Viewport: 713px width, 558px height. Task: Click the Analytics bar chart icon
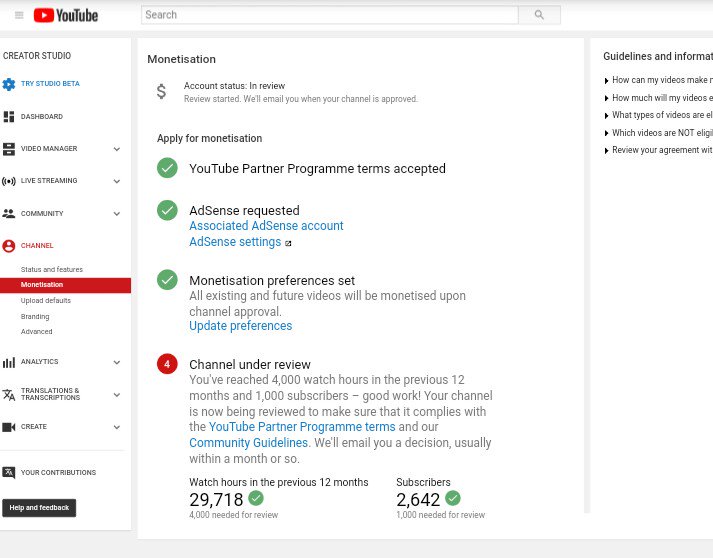coord(9,362)
